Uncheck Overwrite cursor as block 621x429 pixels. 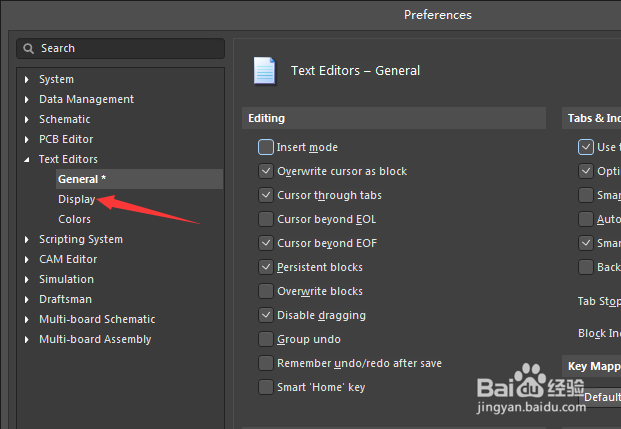pos(266,171)
